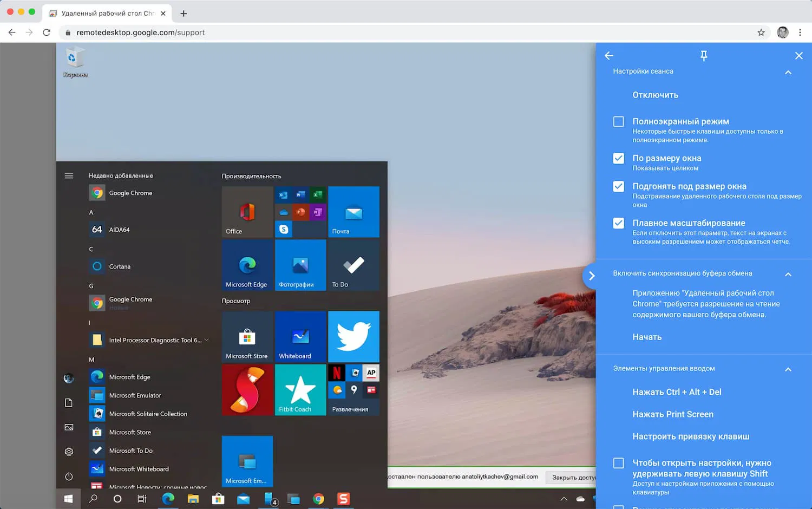
Task: Collapse the Элементы управления вводом section
Action: pyautogui.click(x=788, y=369)
